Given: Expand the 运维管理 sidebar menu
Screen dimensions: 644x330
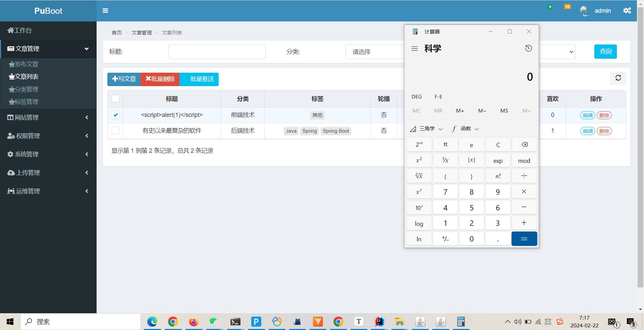Looking at the screenshot, I should tap(48, 191).
